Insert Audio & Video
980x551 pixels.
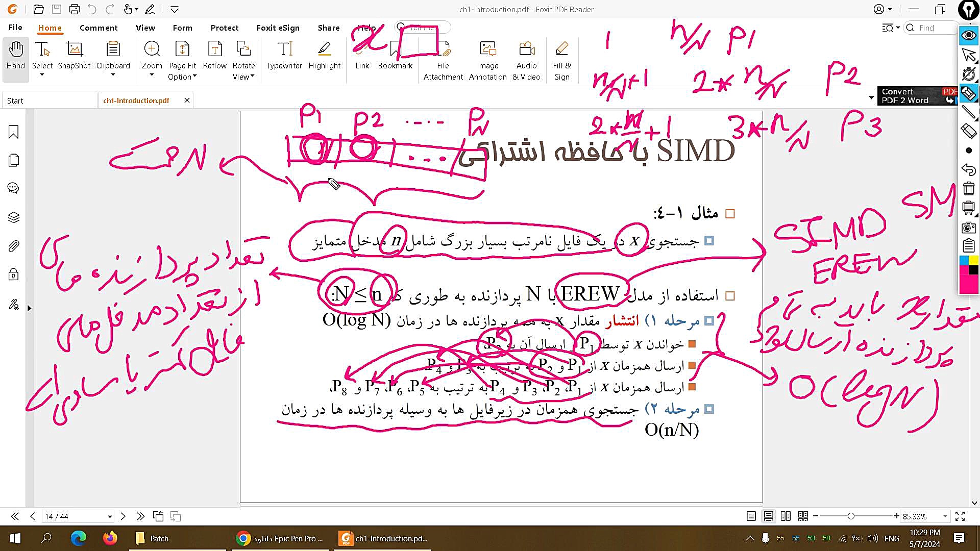526,60
